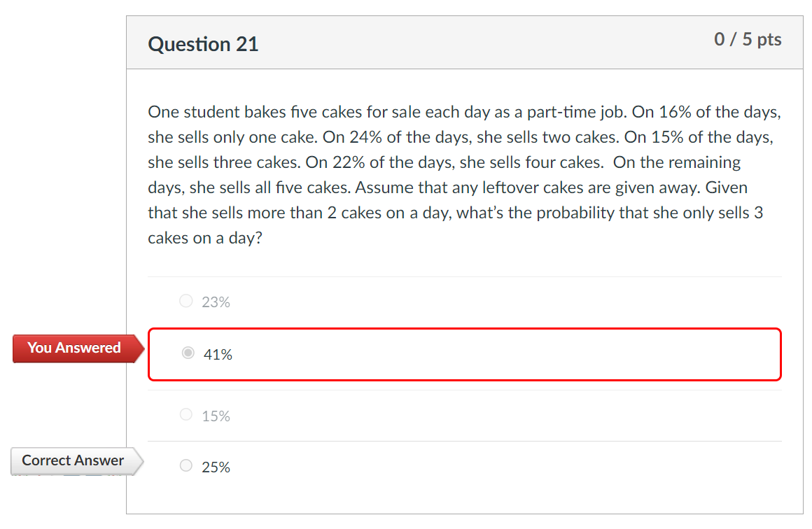Viewport: 812px width, 529px height.
Task: Click the Question 21 heading
Action: click(x=203, y=43)
